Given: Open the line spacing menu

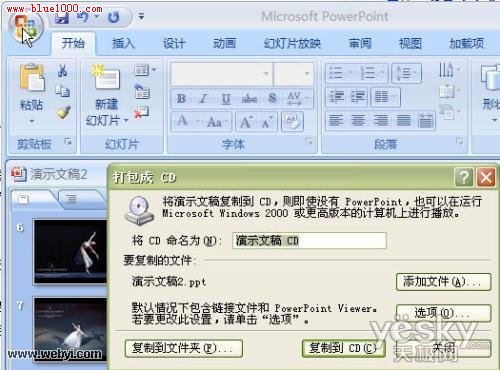Looking at the screenshot, I should (x=406, y=73).
